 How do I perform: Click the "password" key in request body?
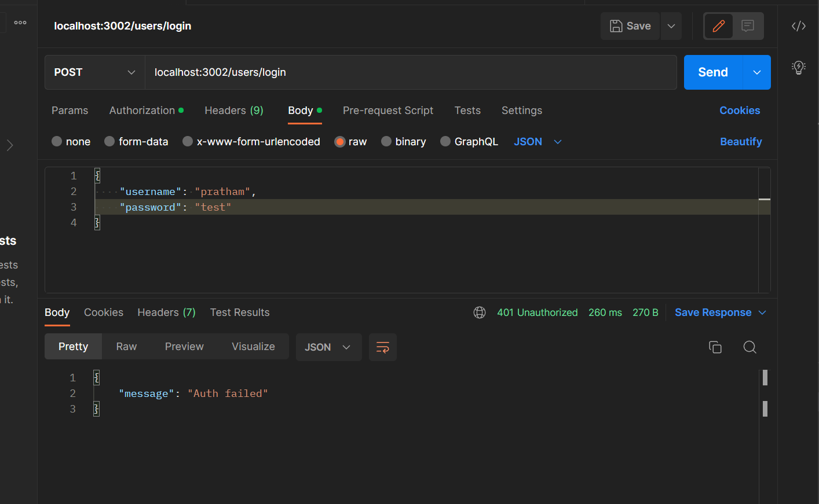151,207
